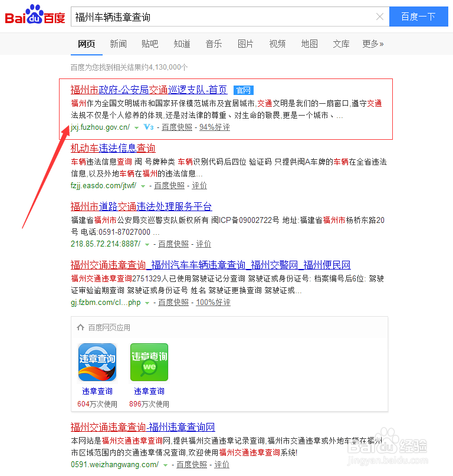Open the 贴吧 tab
The height and width of the screenshot is (476, 453).
(x=150, y=44)
